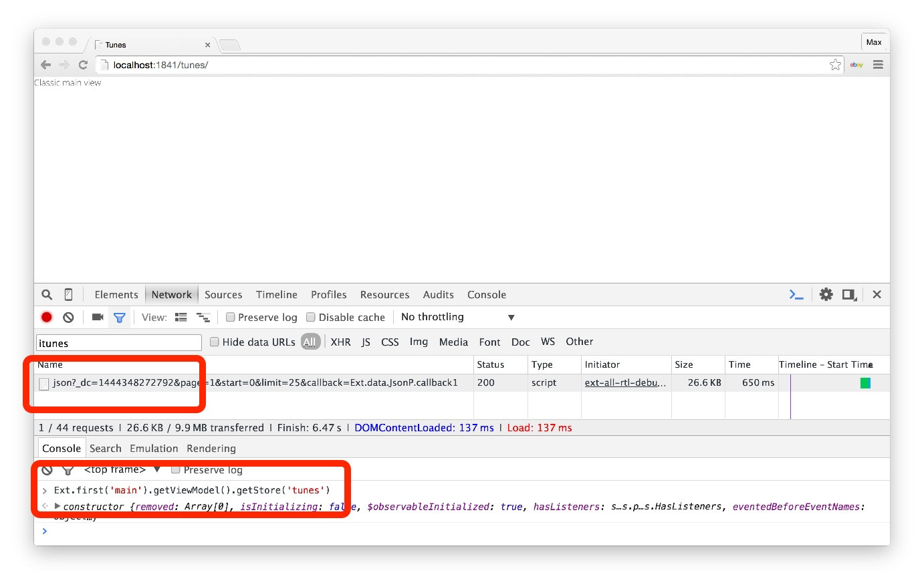Viewport: 924px width, 585px height.
Task: Check Hide data URLs
Action: pos(215,342)
